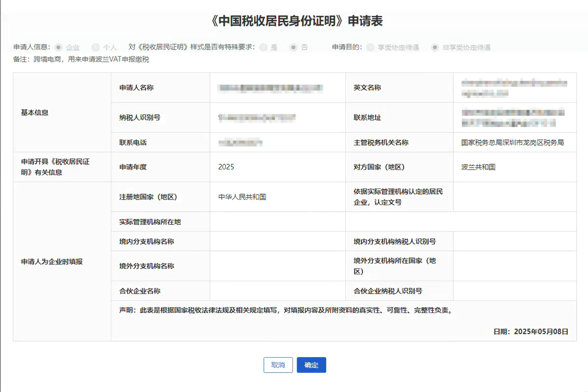The width and height of the screenshot is (588, 392).
Task: Select the 个人 applicant type radio button
Action: point(96,47)
